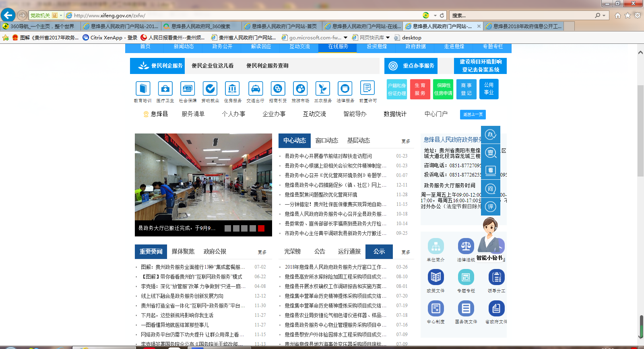This screenshot has height=349, width=644.
Task: Open the 旅游市场 tourism icon
Action: point(300,88)
